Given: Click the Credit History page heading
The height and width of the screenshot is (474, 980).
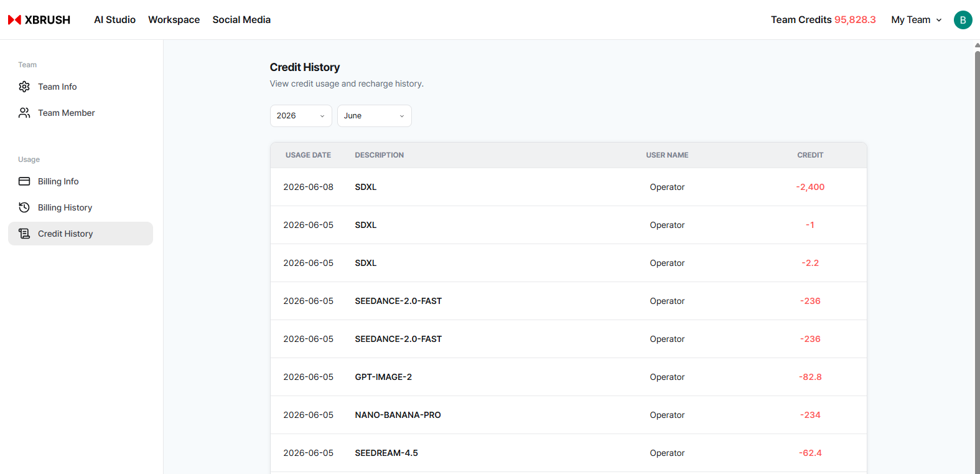Looking at the screenshot, I should pos(305,67).
